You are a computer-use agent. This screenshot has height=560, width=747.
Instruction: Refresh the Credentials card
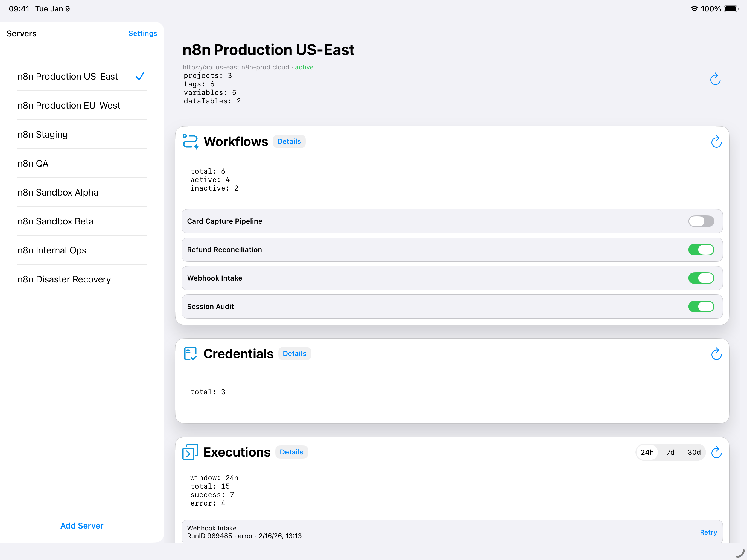(x=716, y=354)
